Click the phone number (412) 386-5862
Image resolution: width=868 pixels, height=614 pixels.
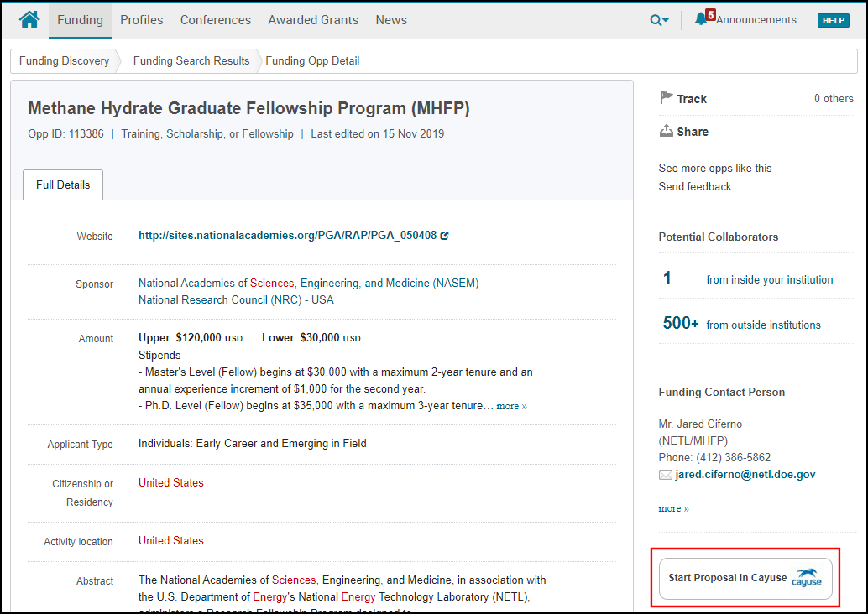tap(734, 458)
